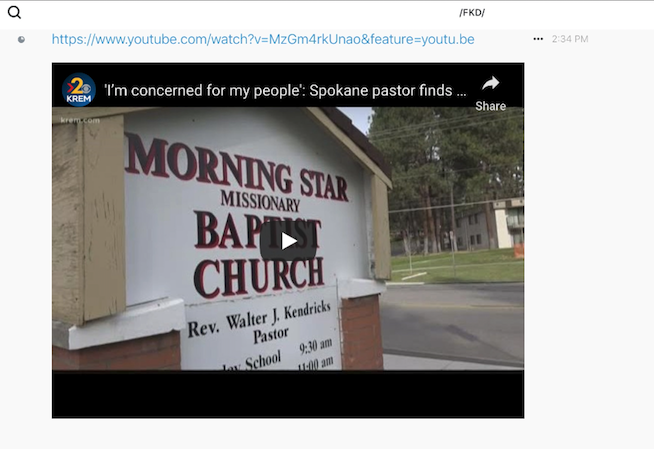Click the 'I'm concerned for my people' video title
The width and height of the screenshot is (654, 449).
(x=286, y=90)
